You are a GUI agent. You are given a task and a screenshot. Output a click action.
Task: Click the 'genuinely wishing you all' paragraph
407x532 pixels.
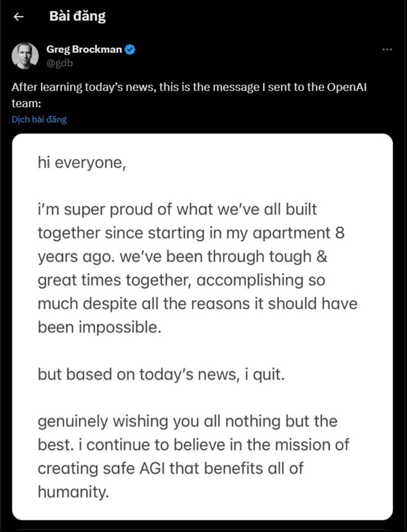pyautogui.click(x=193, y=457)
